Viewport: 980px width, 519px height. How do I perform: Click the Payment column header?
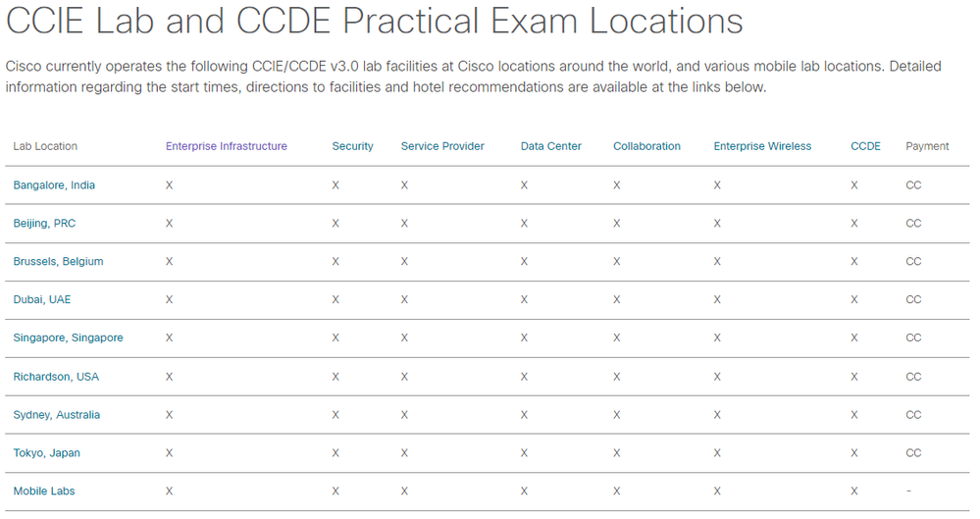click(x=927, y=146)
